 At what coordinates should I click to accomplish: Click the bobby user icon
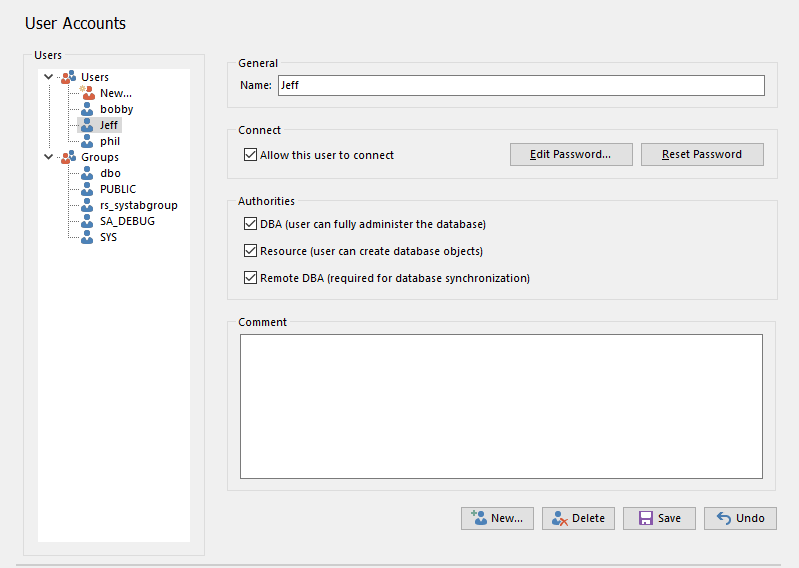coord(88,109)
